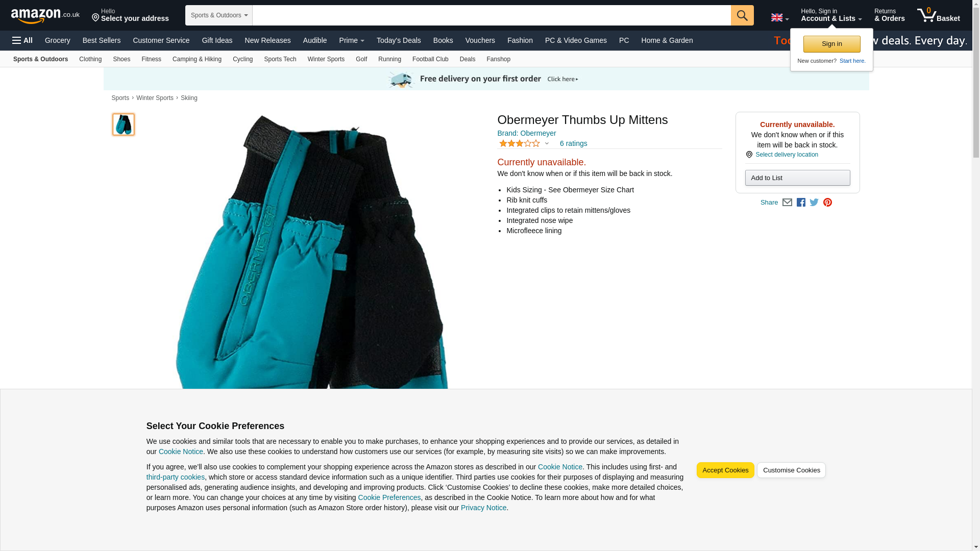Share via Twitter icon
This screenshot has width=980, height=551.
click(x=814, y=203)
